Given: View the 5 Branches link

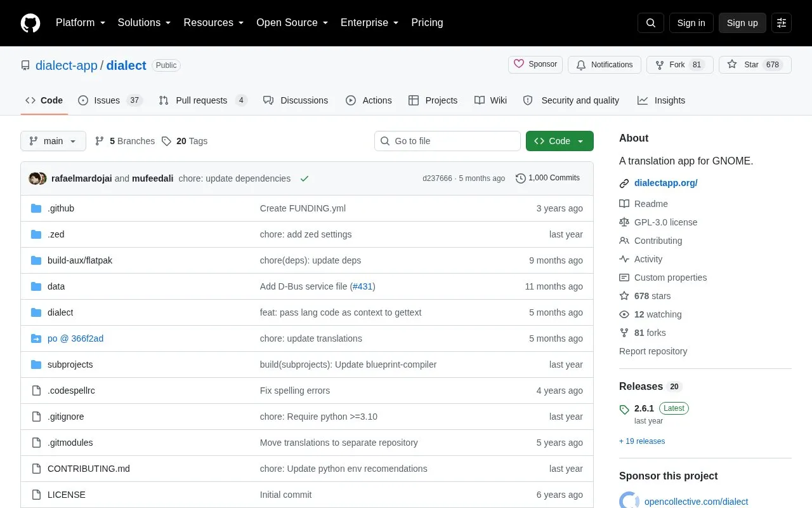Looking at the screenshot, I should point(125,141).
